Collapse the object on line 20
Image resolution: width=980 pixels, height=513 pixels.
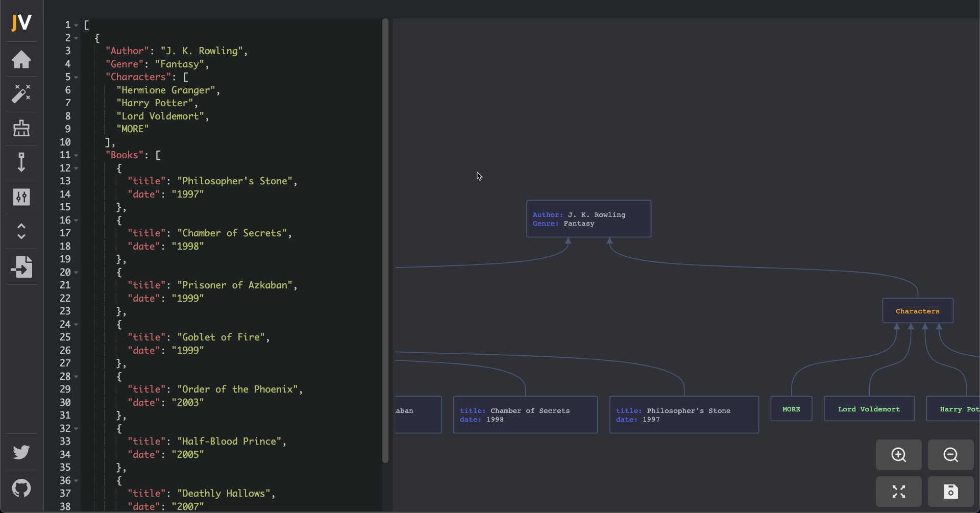[76, 273]
